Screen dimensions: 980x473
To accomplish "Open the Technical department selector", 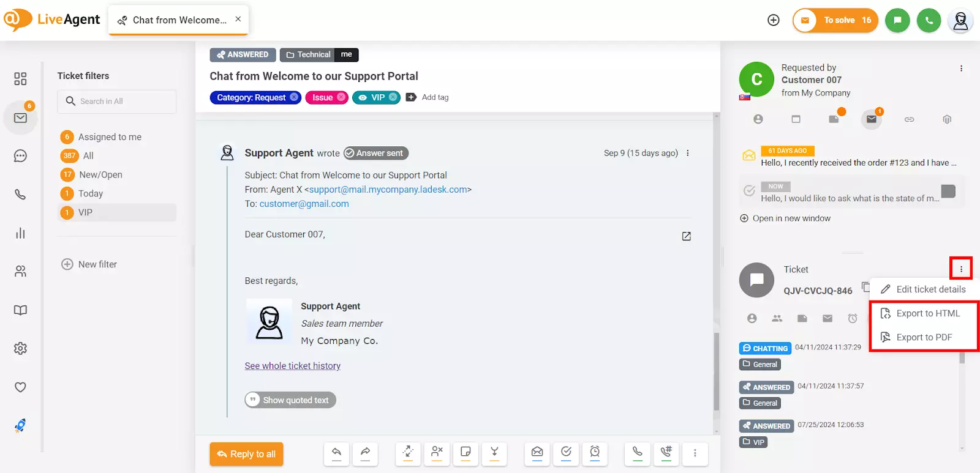I will click(308, 54).
